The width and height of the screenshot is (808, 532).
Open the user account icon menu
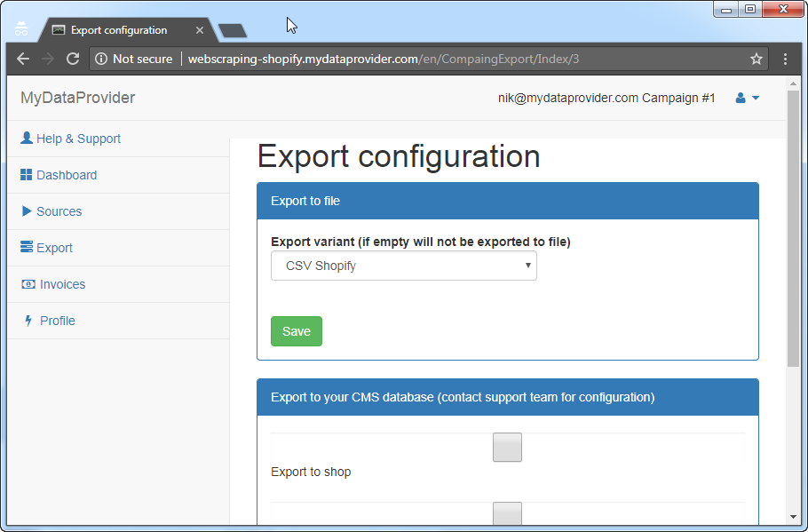pyautogui.click(x=741, y=98)
